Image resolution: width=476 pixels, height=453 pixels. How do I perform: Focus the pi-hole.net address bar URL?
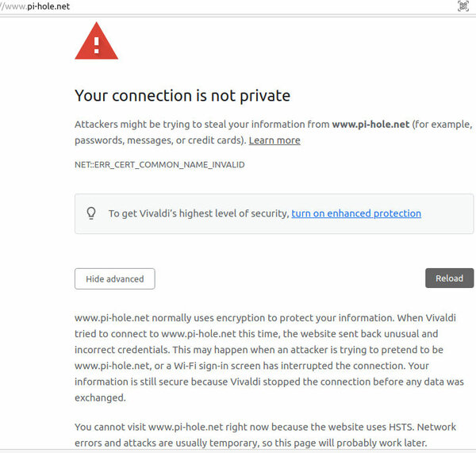pos(35,6)
